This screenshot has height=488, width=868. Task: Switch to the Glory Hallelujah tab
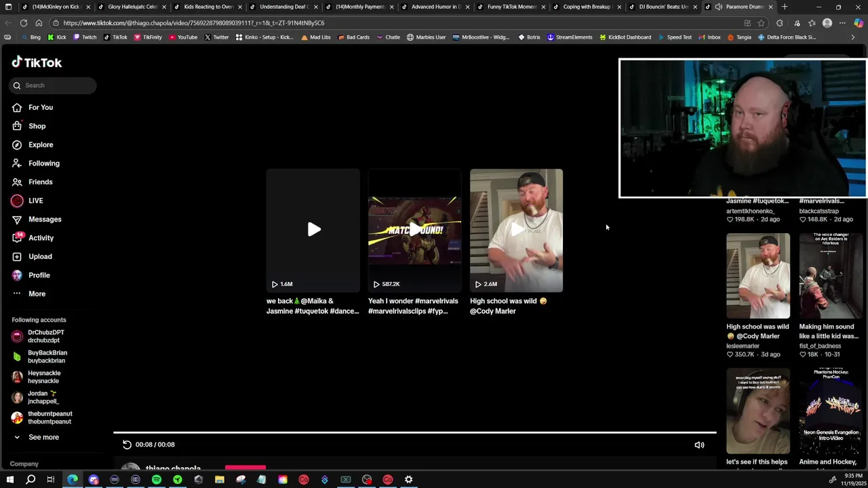click(x=132, y=7)
